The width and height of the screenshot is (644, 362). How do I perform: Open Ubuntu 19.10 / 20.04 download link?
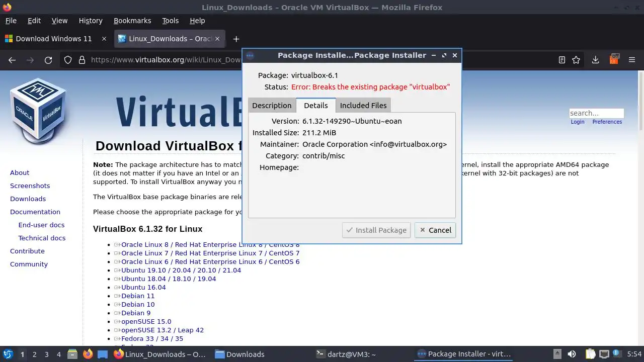click(x=181, y=270)
